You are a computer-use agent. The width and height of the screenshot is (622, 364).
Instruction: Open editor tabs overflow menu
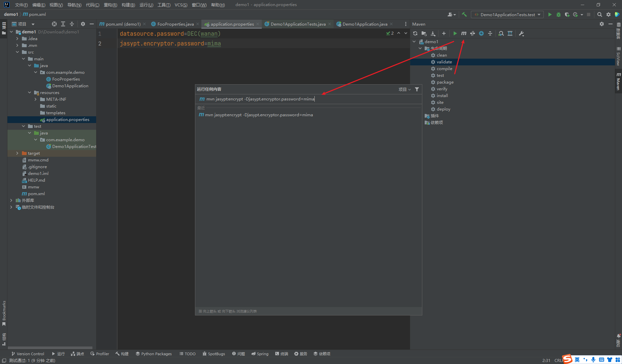pyautogui.click(x=406, y=24)
